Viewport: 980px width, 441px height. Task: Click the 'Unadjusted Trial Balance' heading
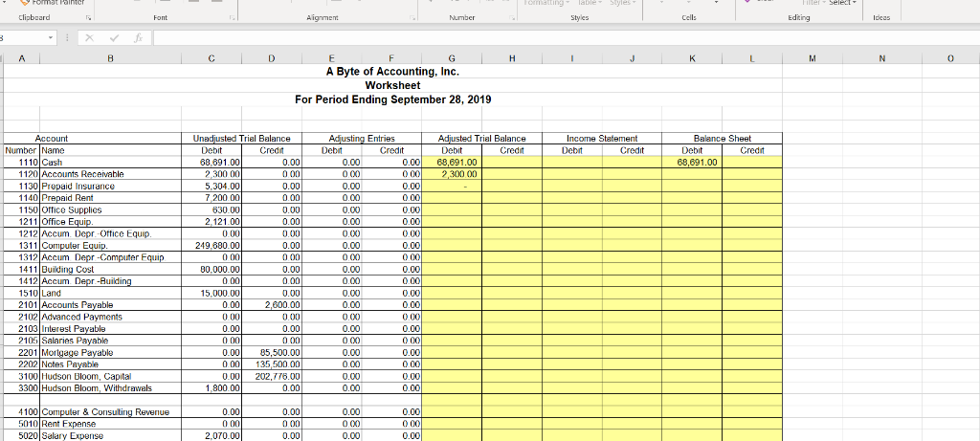[x=241, y=139]
